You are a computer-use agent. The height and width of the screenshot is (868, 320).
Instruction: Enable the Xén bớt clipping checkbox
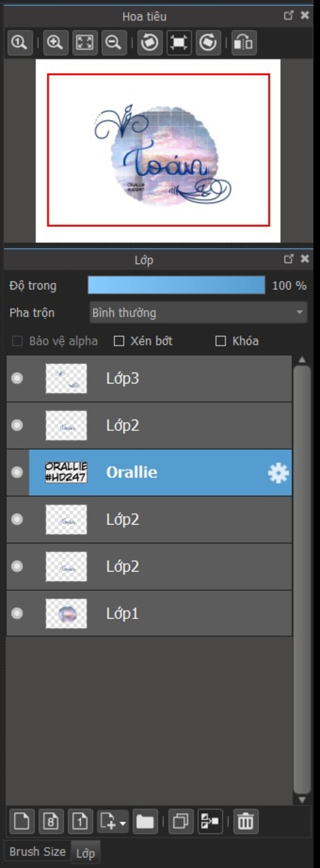pos(119,341)
